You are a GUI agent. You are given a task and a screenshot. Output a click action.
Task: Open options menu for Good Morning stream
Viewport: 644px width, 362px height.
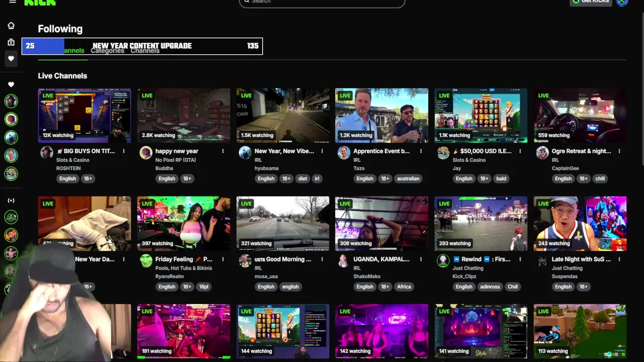pyautogui.click(x=322, y=259)
